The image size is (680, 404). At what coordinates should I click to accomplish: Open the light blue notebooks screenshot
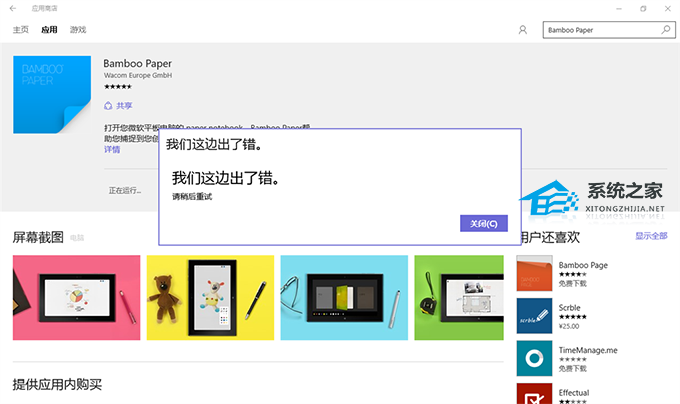(x=344, y=297)
